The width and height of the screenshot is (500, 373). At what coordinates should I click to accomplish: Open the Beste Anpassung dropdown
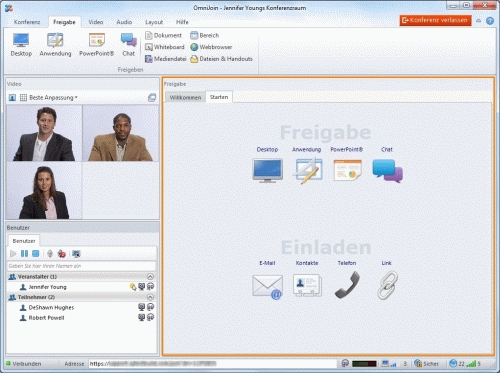coord(53,98)
